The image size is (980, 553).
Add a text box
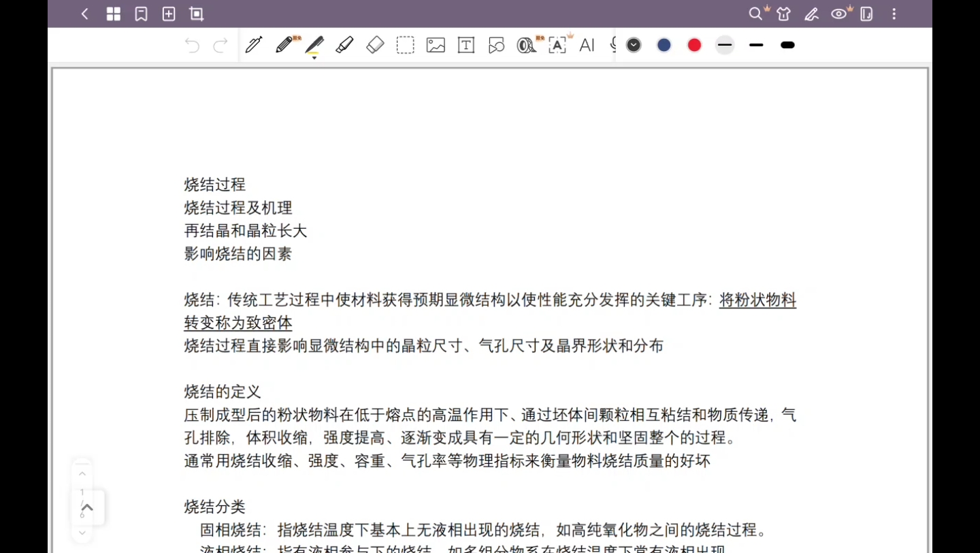[466, 45]
